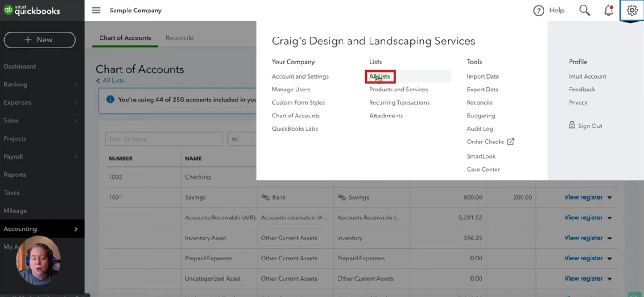The width and height of the screenshot is (644, 297).
Task: Open View register for Prepaid Expenses
Action: tap(583, 258)
